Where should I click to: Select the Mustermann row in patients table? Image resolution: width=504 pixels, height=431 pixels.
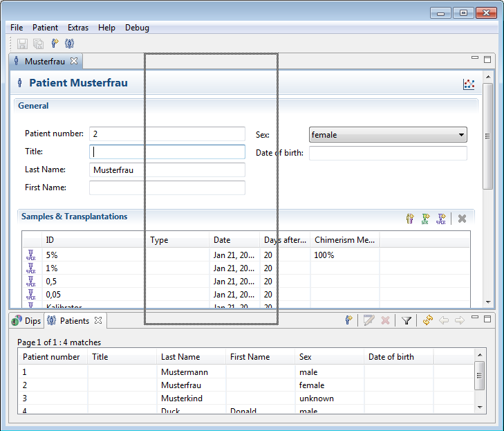point(184,372)
